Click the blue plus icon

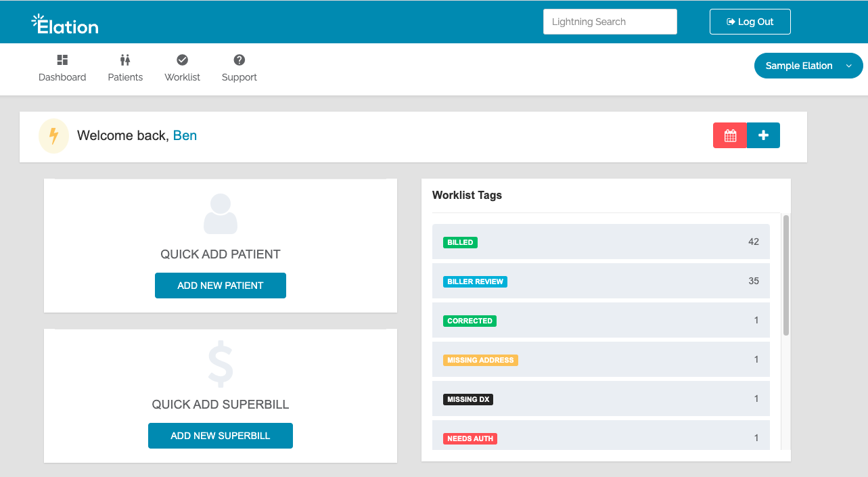(763, 135)
